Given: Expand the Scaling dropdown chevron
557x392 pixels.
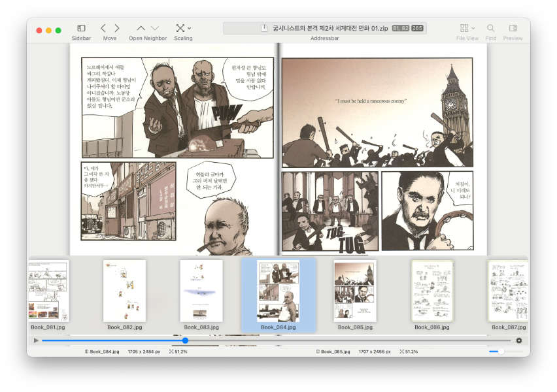Looking at the screenshot, I should [189, 28].
